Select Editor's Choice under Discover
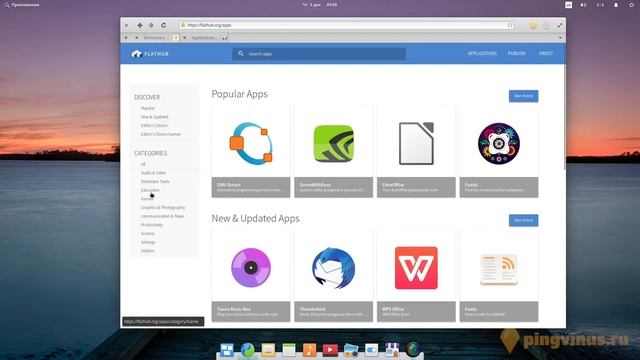This screenshot has height=360, width=640. pos(154,125)
